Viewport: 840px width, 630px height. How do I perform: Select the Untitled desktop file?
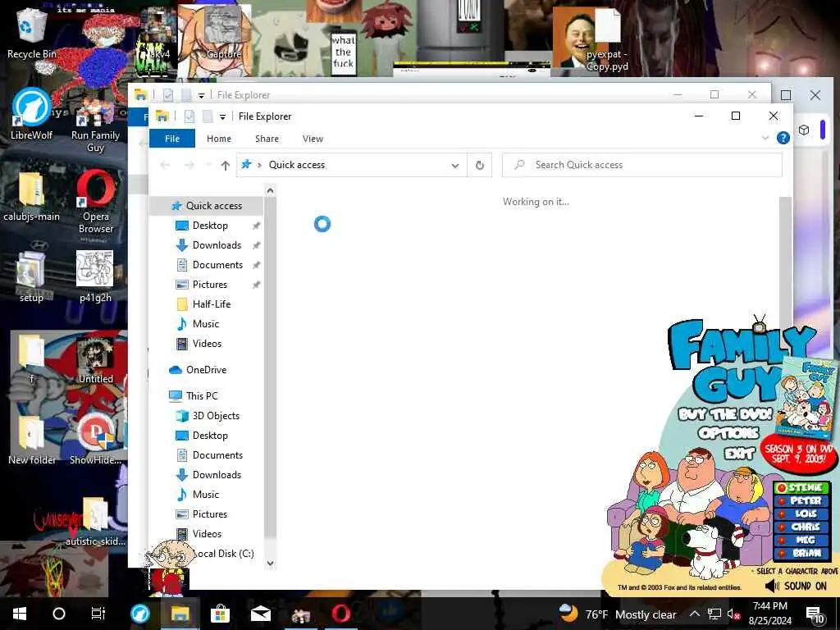[x=95, y=359]
